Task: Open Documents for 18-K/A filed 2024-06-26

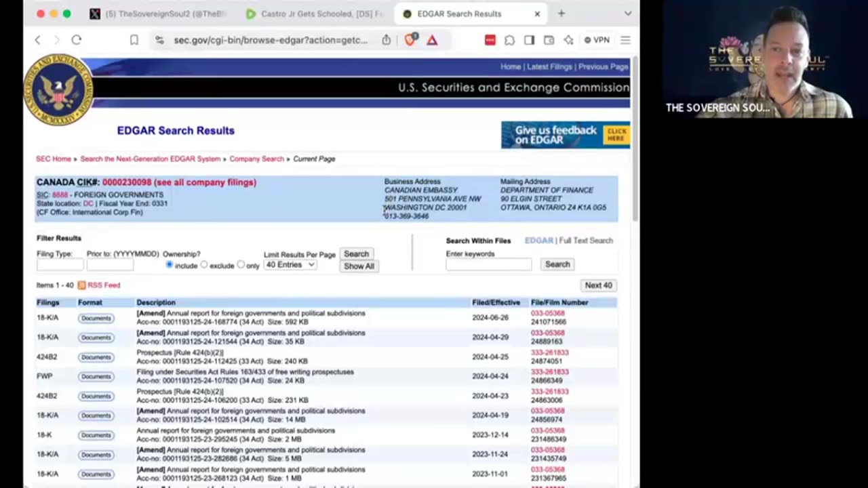Action: click(x=96, y=318)
